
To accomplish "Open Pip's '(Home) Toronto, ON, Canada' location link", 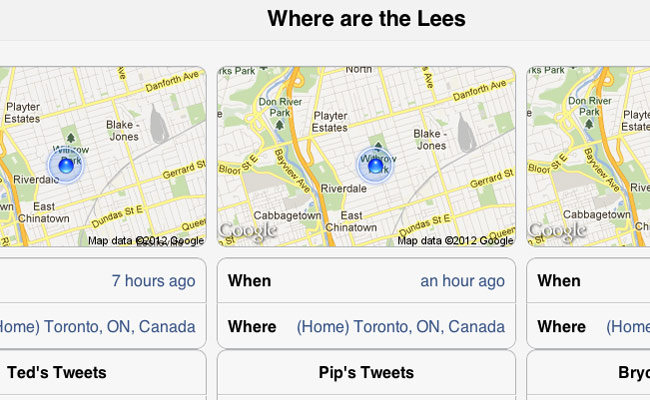I will click(401, 327).
